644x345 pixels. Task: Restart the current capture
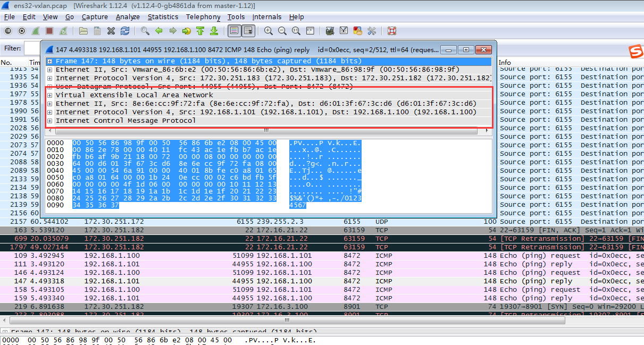click(x=63, y=31)
